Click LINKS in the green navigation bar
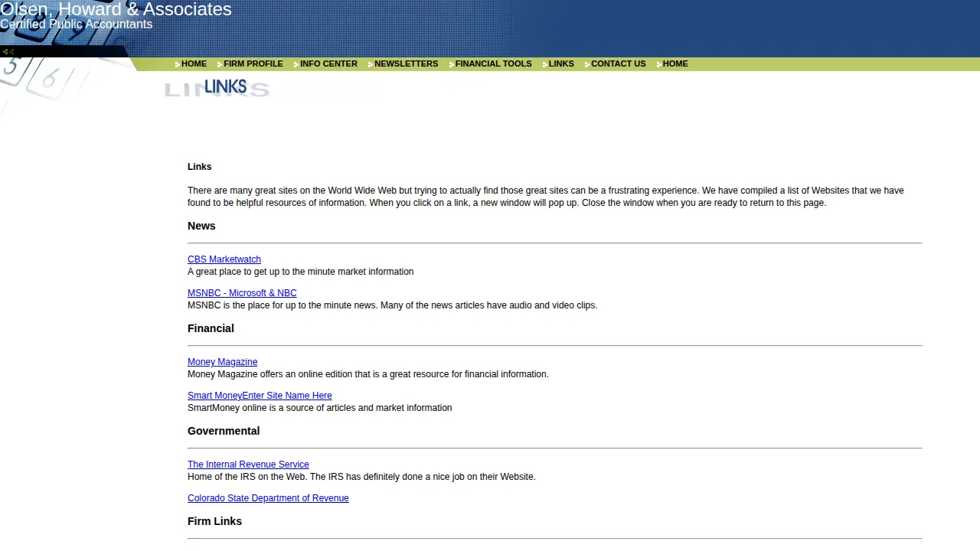980x551 pixels. click(561, 64)
